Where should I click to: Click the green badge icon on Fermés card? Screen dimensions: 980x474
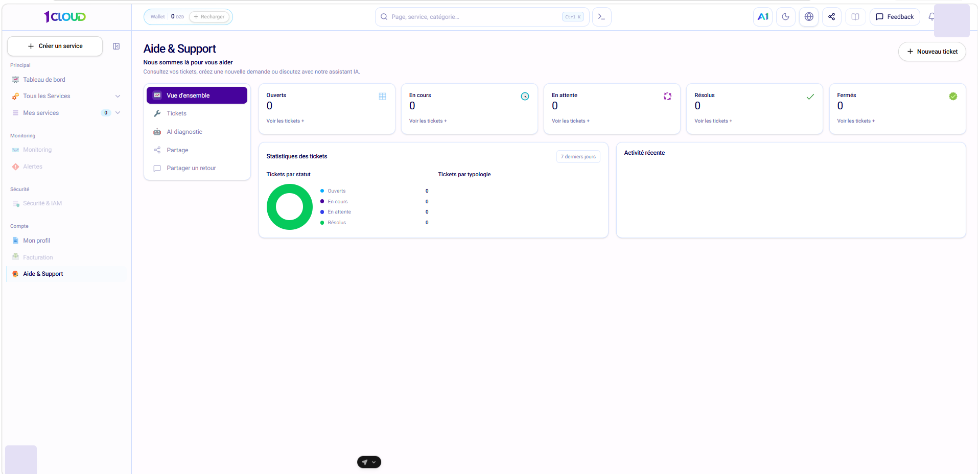(953, 96)
